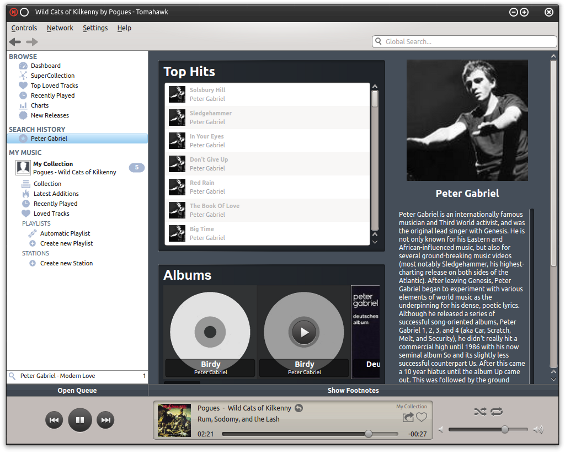This screenshot has height=453, width=565.
Task: Toggle repeat playback
Action: (497, 411)
